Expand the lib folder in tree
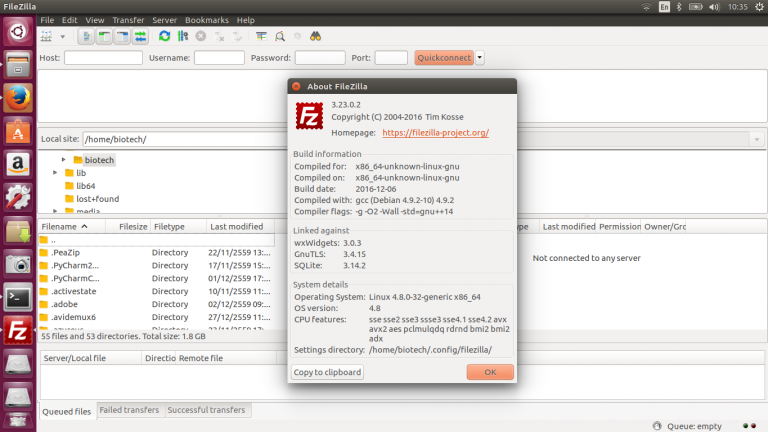 [x=55, y=172]
